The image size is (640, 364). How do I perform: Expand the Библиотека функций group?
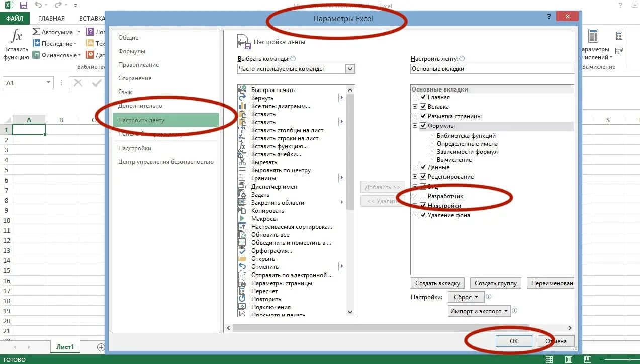point(432,135)
